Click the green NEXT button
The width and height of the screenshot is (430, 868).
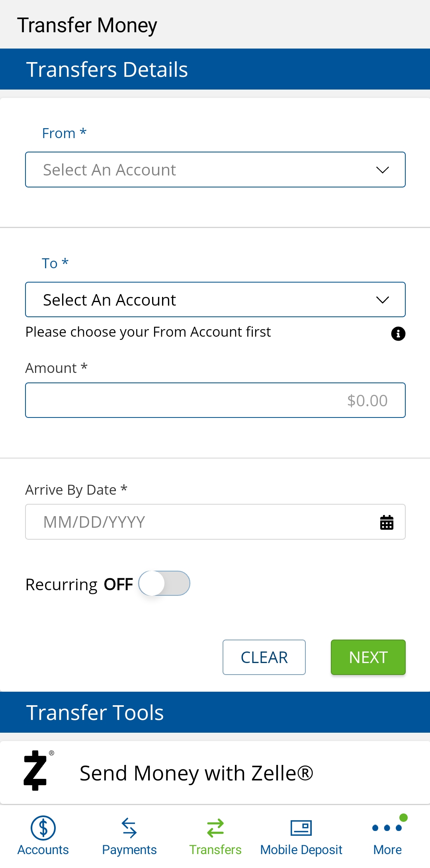coord(368,657)
